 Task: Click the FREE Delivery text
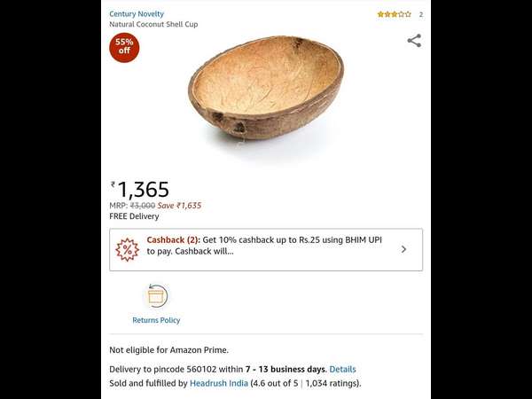click(134, 216)
